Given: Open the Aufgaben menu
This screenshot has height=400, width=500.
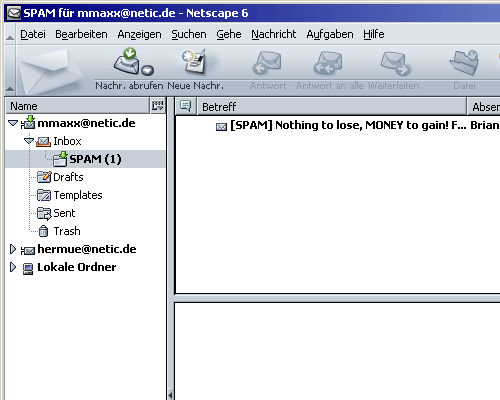Looking at the screenshot, I should [x=330, y=34].
